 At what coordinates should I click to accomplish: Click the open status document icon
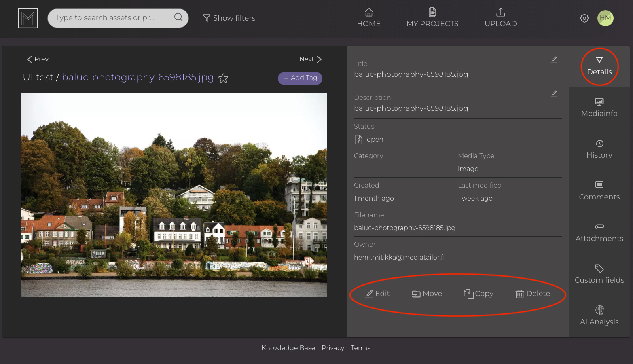click(x=359, y=140)
